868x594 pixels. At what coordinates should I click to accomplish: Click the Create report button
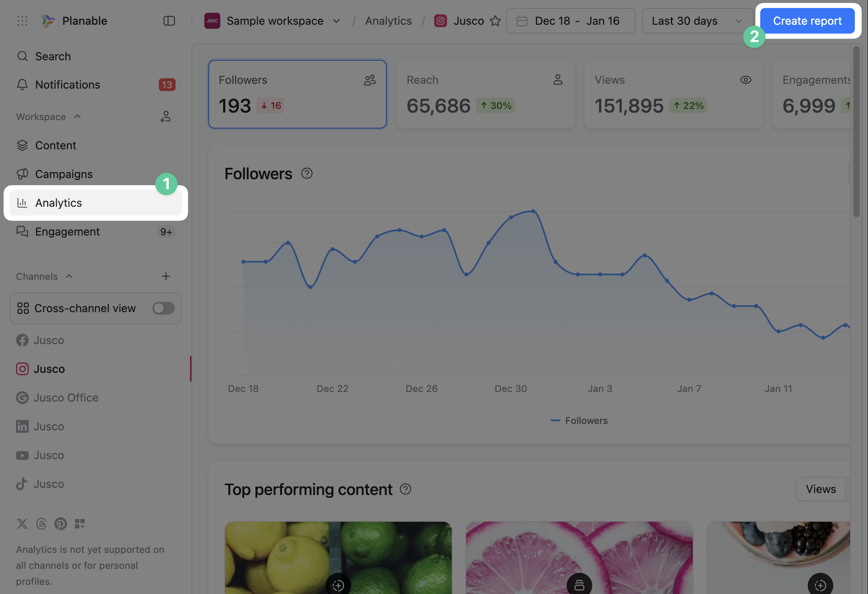pos(807,21)
